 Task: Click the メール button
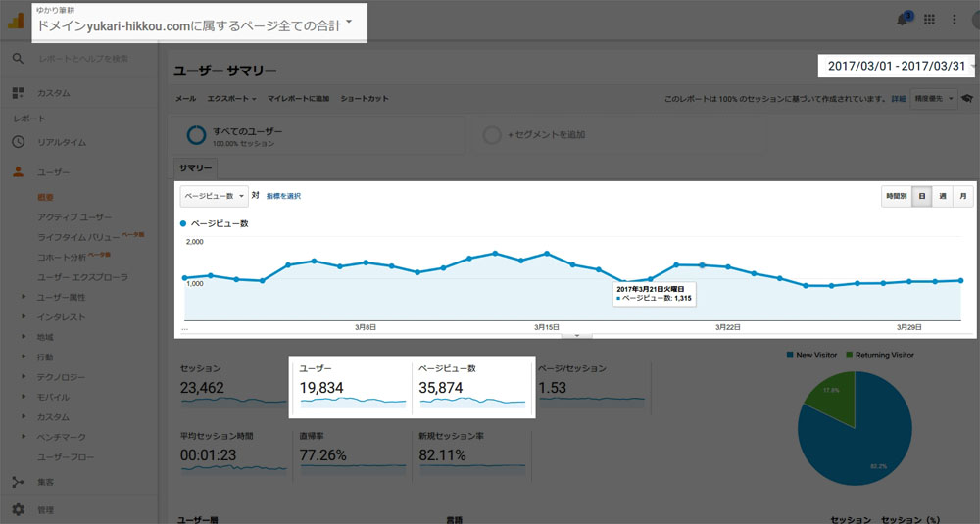tap(185, 99)
